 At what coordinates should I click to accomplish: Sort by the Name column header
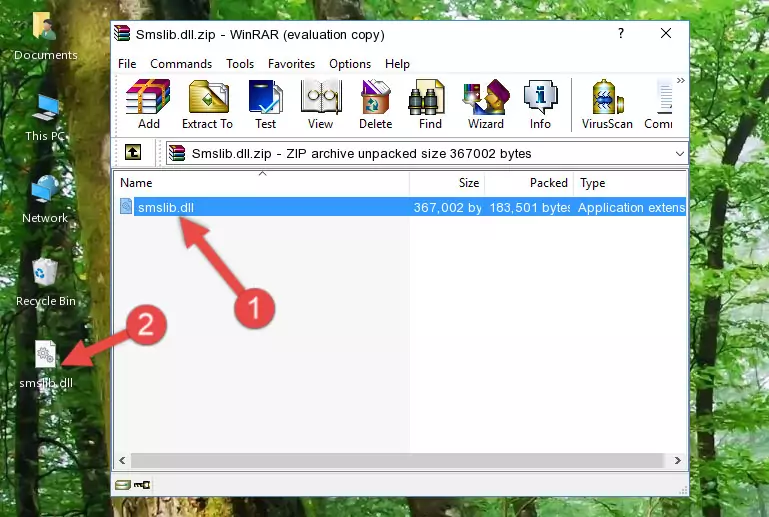262,182
